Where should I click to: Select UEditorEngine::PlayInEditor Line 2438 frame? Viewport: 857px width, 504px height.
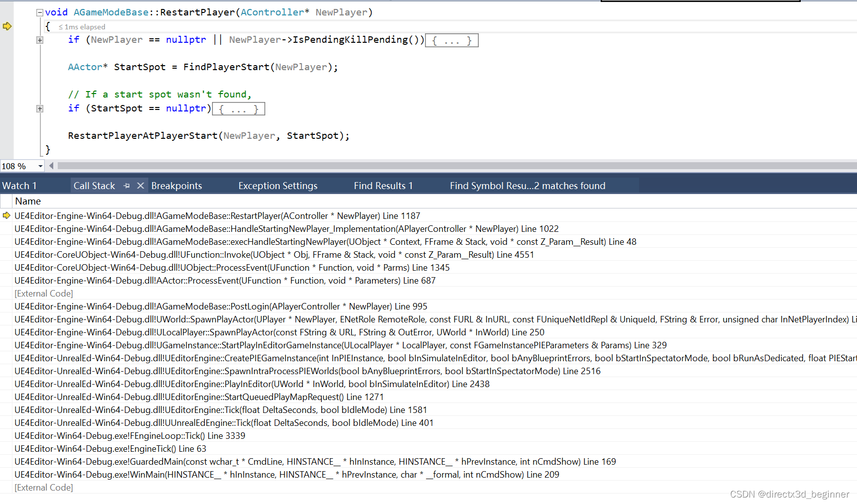point(252,384)
